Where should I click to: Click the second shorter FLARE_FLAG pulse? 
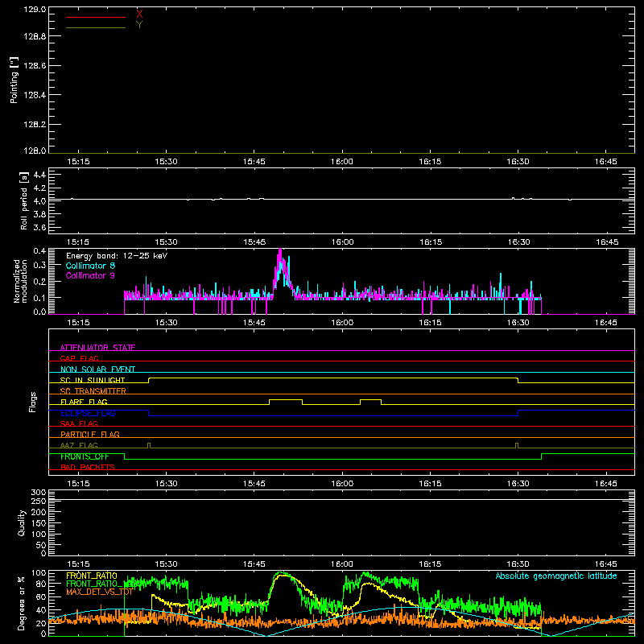370,399
